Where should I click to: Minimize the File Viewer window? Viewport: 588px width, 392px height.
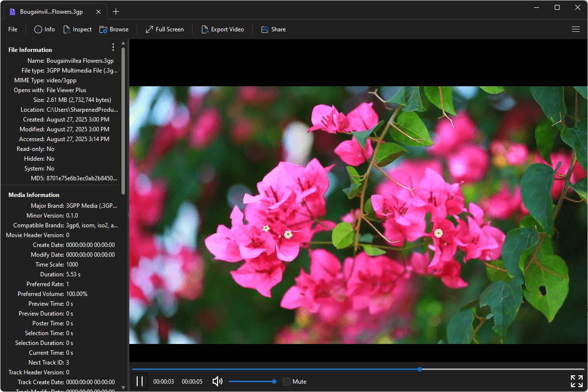coord(538,7)
